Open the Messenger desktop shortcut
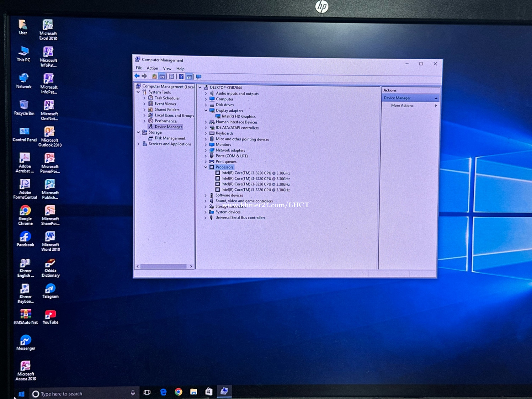The width and height of the screenshot is (532, 399). coord(26,343)
